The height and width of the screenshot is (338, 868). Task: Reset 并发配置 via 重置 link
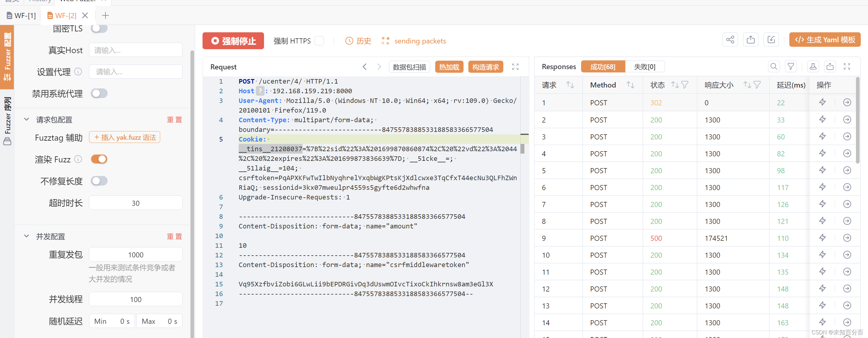175,237
